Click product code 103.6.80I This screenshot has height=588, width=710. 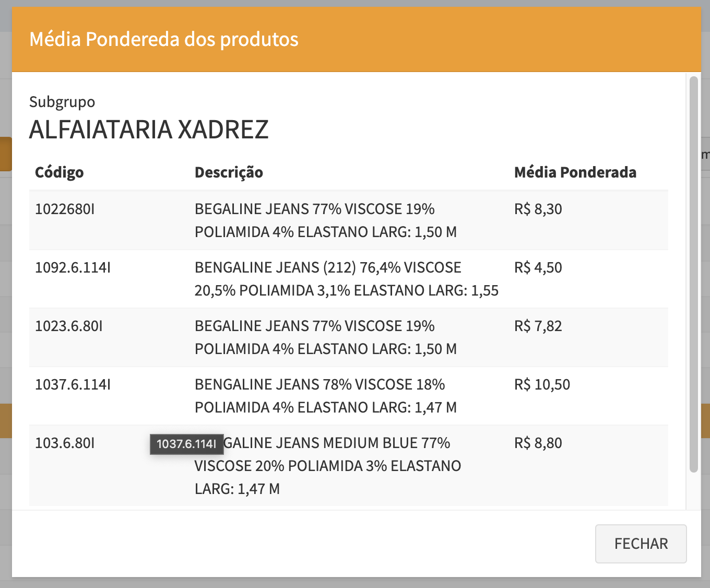point(65,443)
